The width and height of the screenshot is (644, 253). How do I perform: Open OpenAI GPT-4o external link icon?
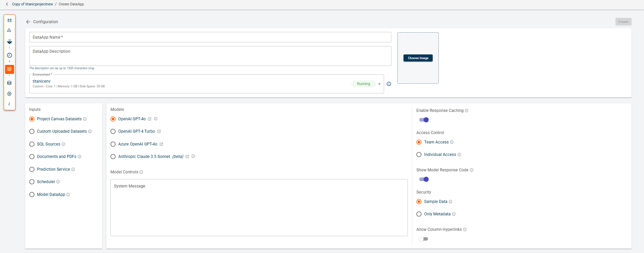150,119
